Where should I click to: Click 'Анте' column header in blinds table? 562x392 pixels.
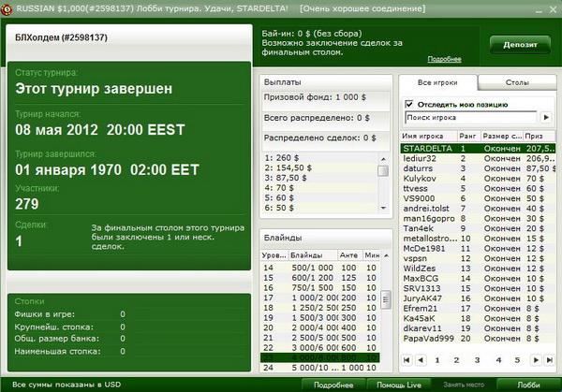coord(349,255)
